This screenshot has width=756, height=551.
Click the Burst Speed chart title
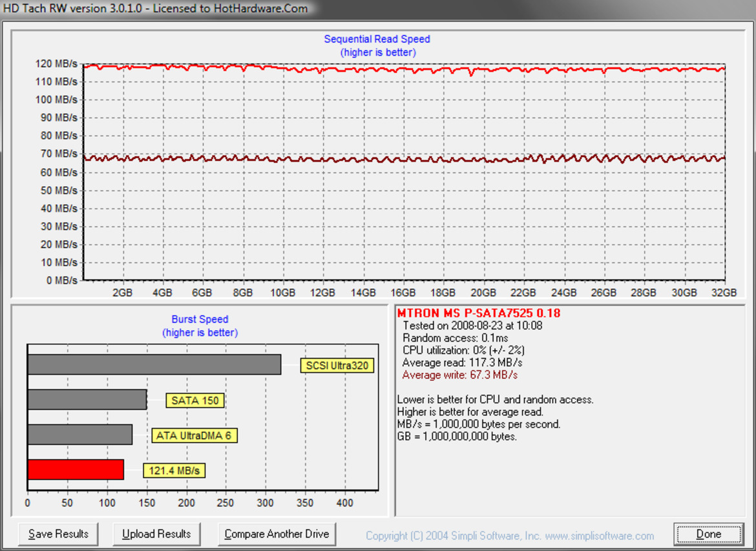[x=200, y=319]
